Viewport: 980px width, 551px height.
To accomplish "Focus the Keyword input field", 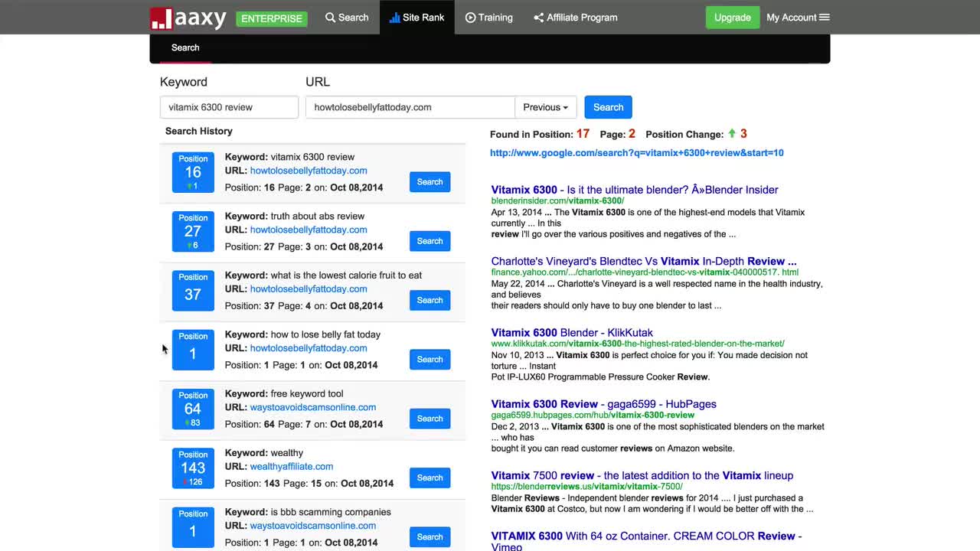I will pos(229,107).
